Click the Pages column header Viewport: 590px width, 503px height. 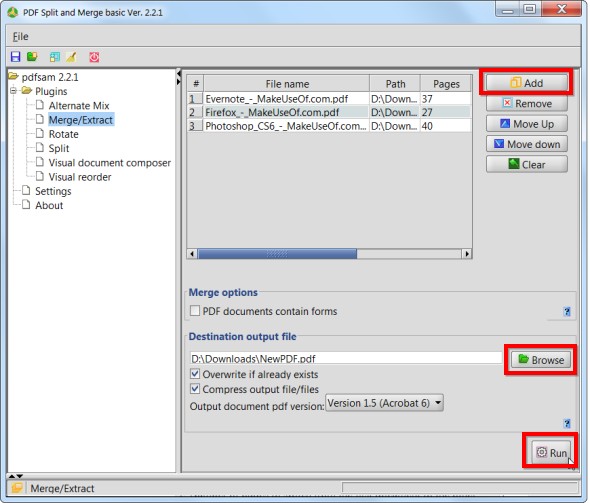446,84
